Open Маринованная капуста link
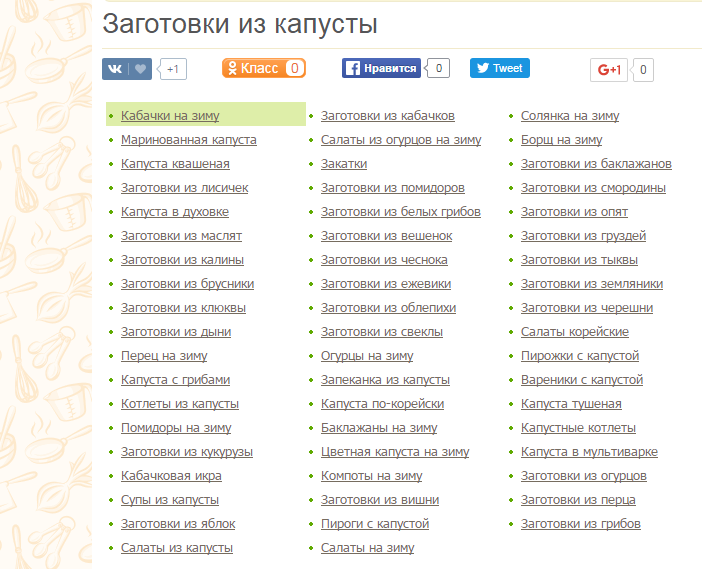Image resolution: width=702 pixels, height=569 pixels. 188,140
